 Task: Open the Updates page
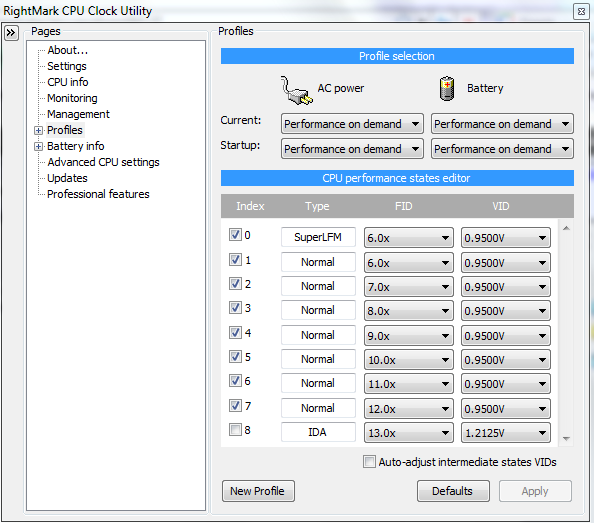(x=67, y=178)
